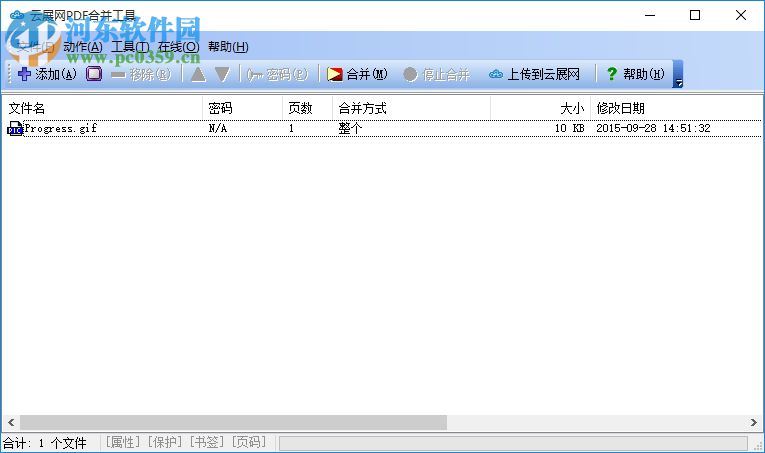Screen dimensions: 765x453
Task: Minimize the 云展网PDF合并工具 window
Action: 650,15
